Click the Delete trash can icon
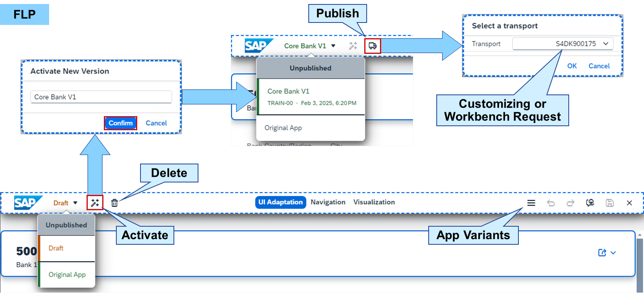This screenshot has height=297, width=644. (x=115, y=203)
